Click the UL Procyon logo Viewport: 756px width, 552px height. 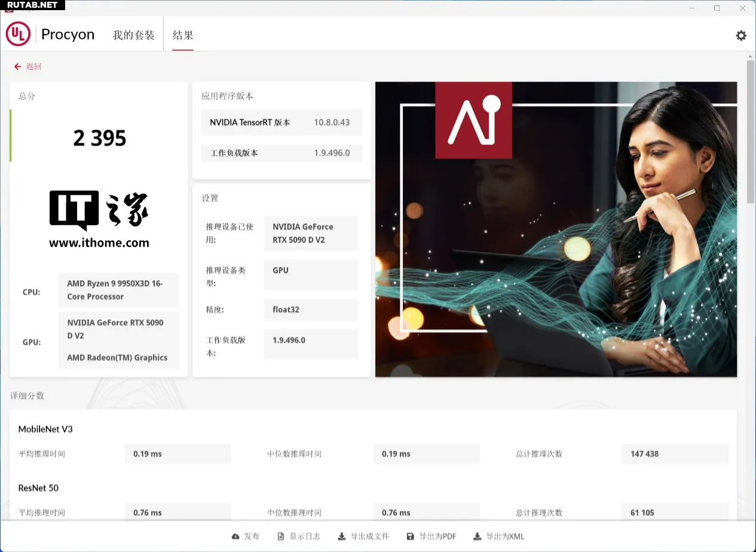(x=18, y=34)
